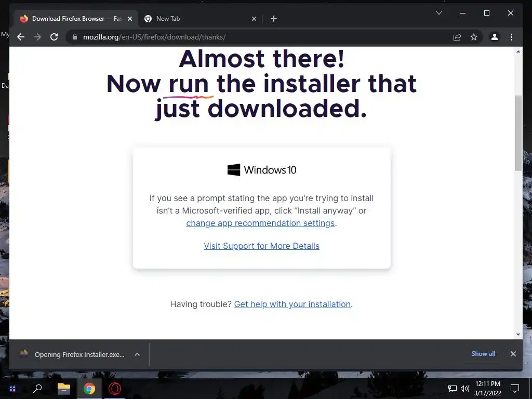Image resolution: width=532 pixels, height=399 pixels.
Task: Open the clock showing 12:11 PM
Action: tap(487, 388)
